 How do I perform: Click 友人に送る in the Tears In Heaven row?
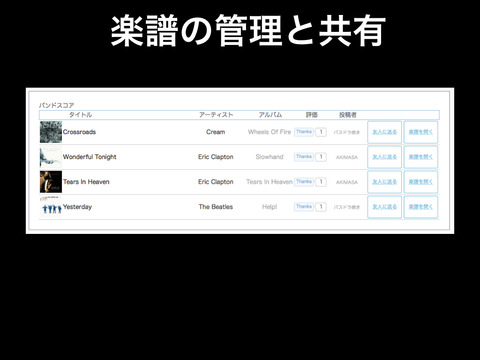coord(384,182)
